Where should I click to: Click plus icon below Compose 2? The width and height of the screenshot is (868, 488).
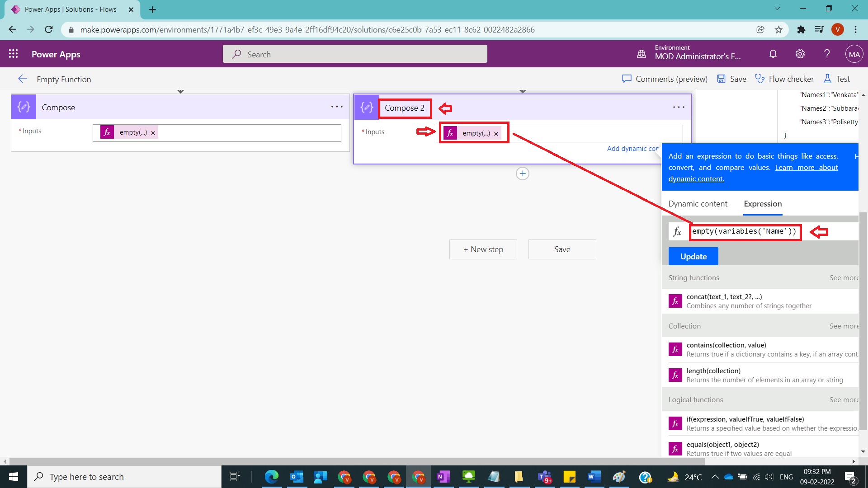coord(523,174)
